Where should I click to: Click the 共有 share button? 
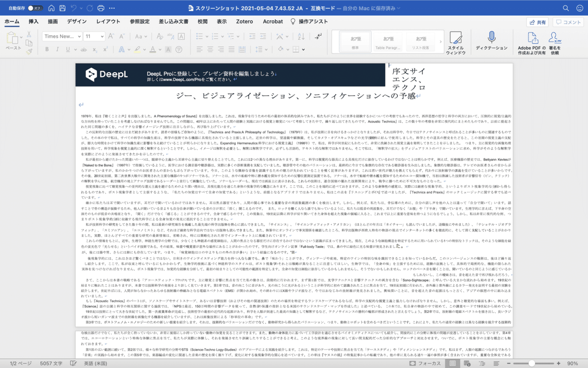click(x=537, y=22)
